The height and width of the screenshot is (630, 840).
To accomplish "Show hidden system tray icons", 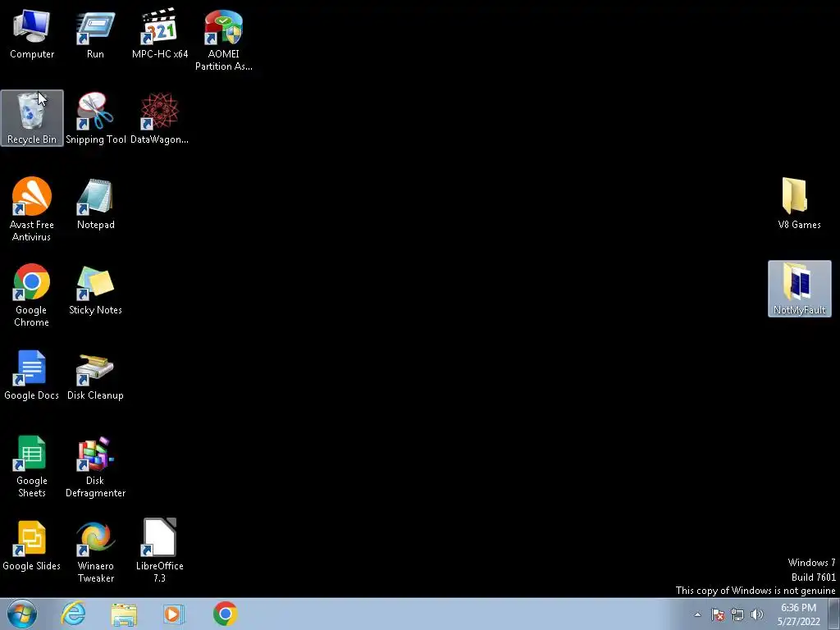I will tap(697, 614).
